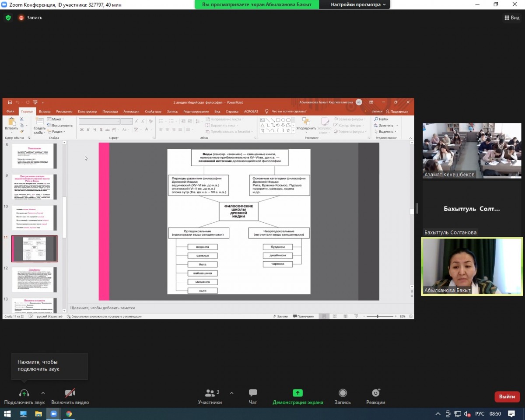Open the Вставка ribbon tab
Screen dimensions: 525x420
click(x=45, y=112)
